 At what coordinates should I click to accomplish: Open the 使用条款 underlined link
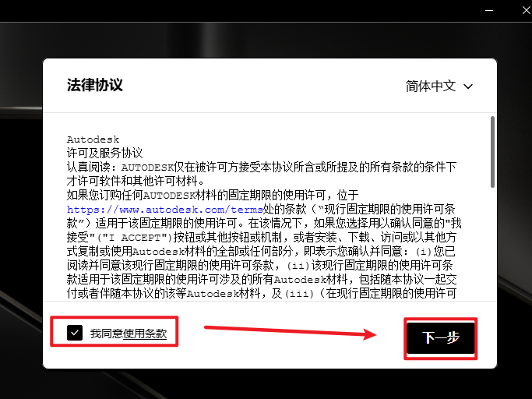coord(145,334)
